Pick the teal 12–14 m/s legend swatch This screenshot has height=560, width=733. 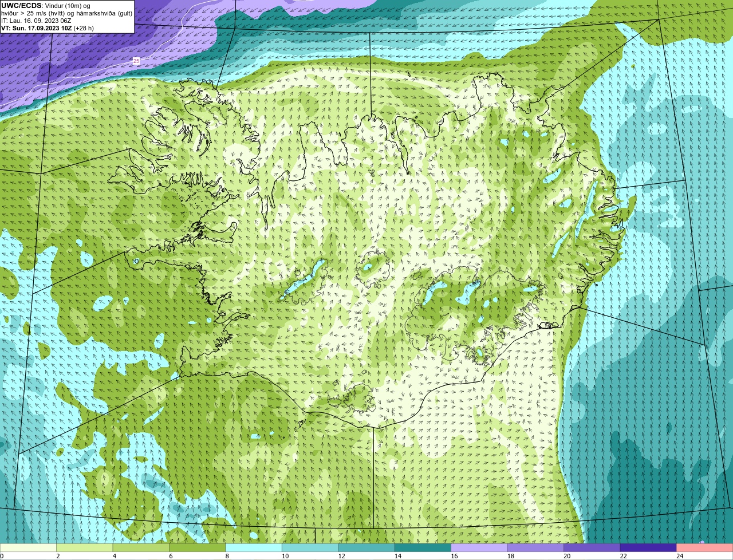click(x=366, y=547)
